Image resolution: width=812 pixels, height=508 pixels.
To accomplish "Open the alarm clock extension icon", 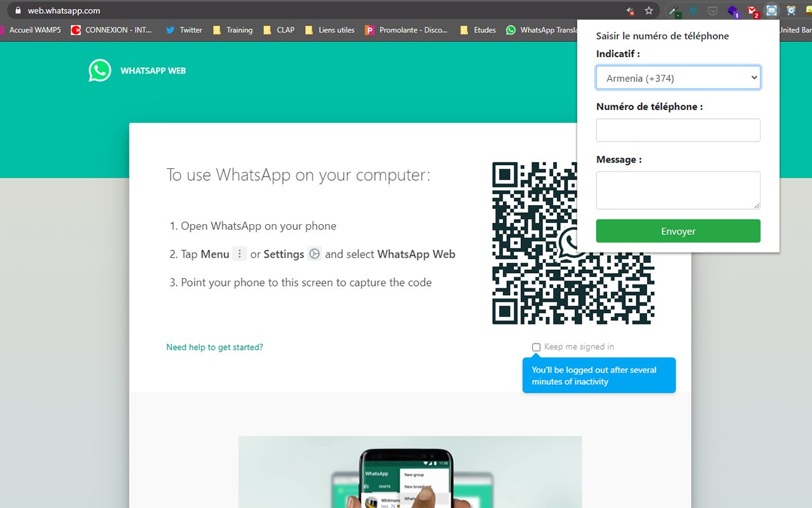I will [x=791, y=11].
